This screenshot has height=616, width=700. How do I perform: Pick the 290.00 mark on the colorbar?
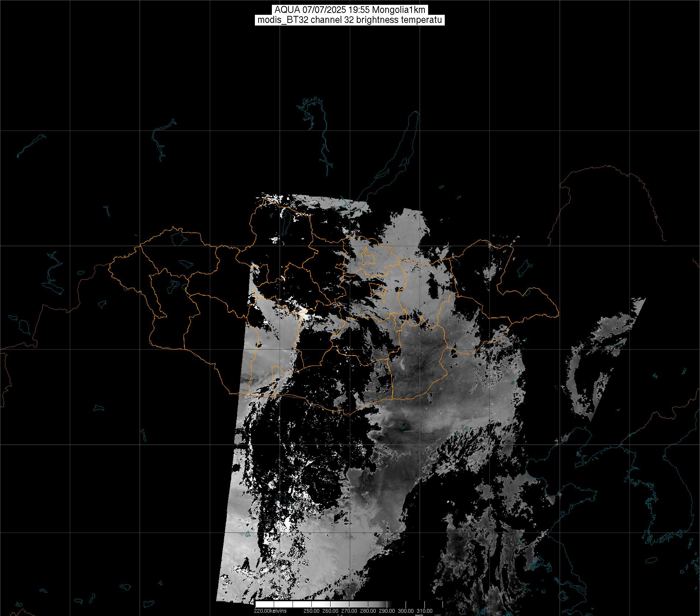tap(387, 611)
